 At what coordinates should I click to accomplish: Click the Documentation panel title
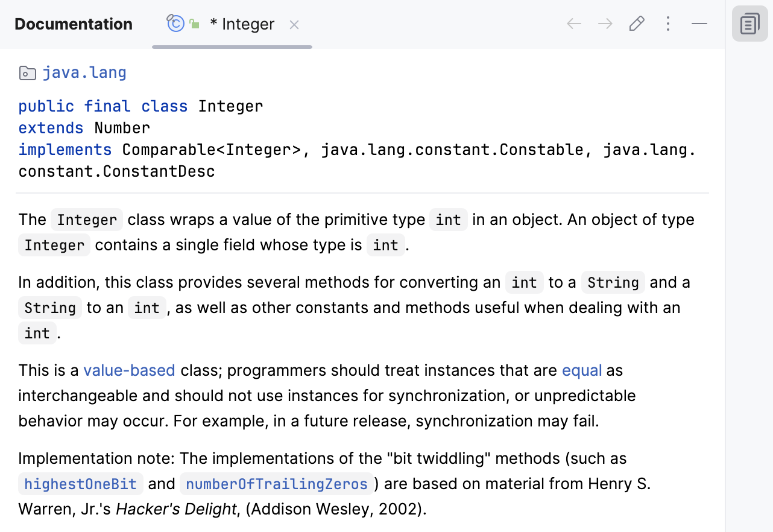coord(74,24)
